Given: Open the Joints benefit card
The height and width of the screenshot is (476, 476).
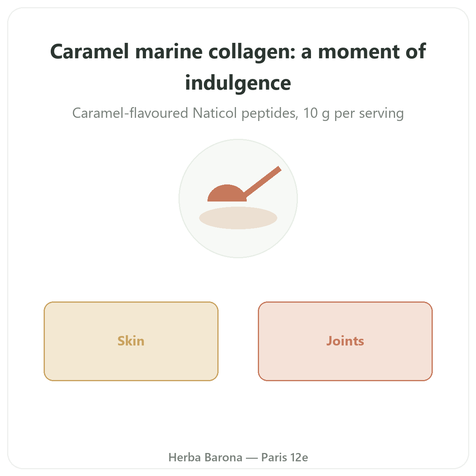Looking at the screenshot, I should pyautogui.click(x=345, y=341).
